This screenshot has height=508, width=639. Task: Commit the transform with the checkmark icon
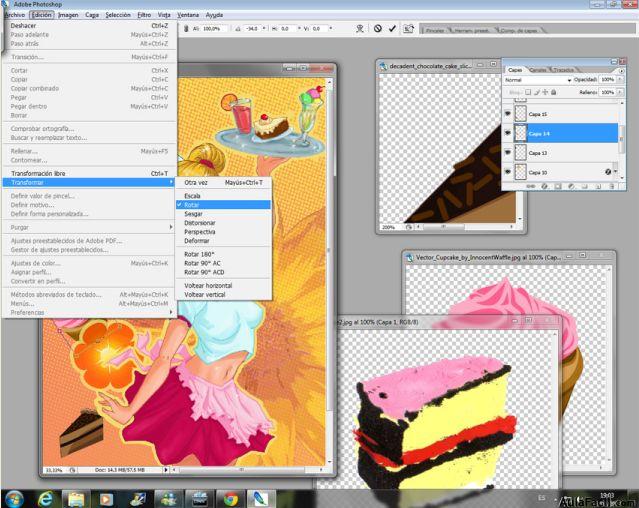pyautogui.click(x=392, y=29)
